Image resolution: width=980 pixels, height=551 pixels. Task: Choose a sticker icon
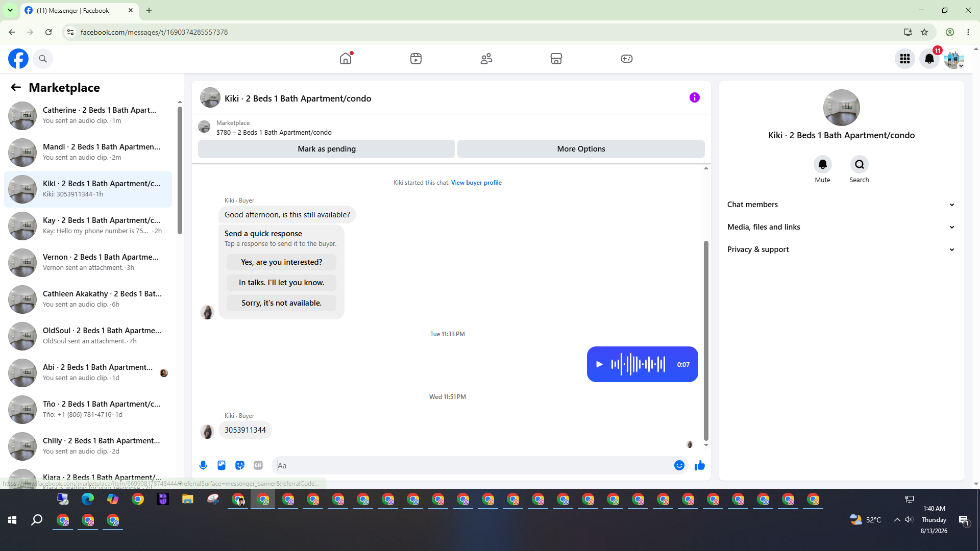(240, 465)
